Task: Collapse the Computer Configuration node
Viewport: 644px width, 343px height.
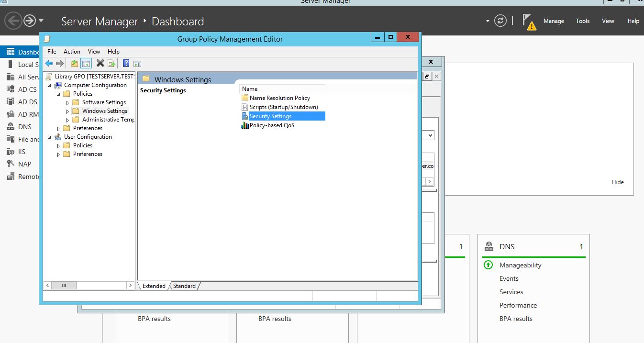Action: (49, 85)
